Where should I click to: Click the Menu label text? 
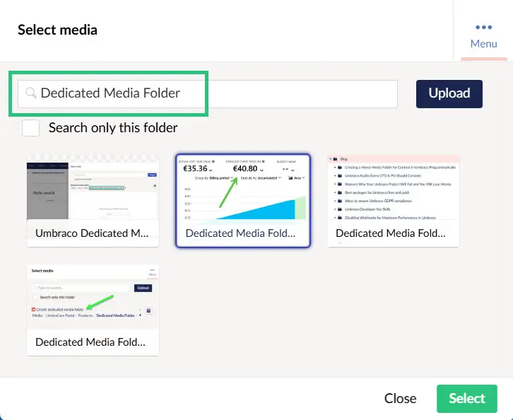point(483,44)
